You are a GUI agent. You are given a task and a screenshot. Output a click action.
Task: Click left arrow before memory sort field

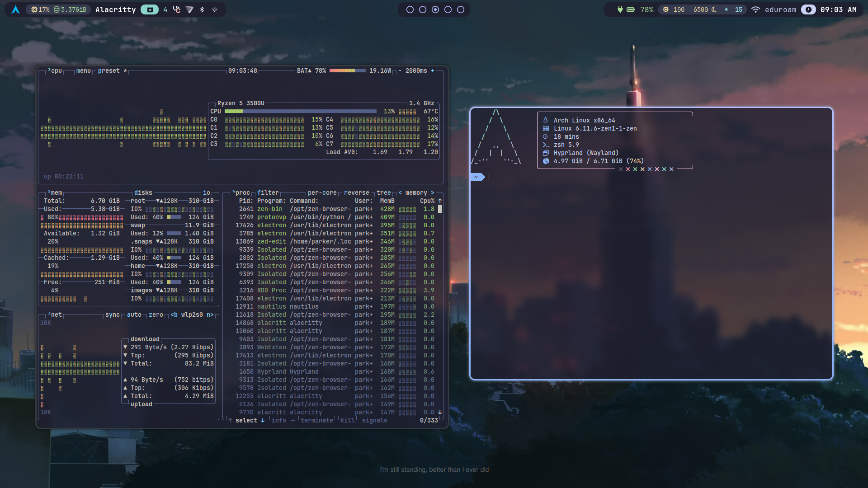[x=400, y=192]
